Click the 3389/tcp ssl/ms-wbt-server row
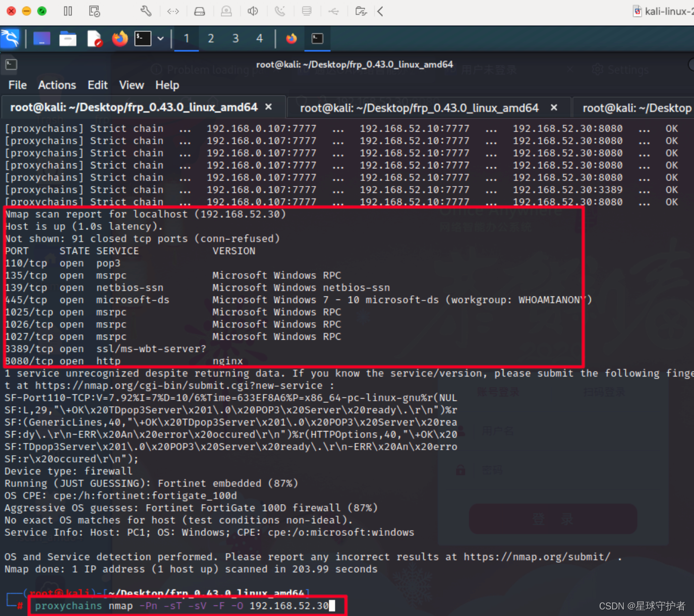This screenshot has width=694, height=616. (x=105, y=349)
